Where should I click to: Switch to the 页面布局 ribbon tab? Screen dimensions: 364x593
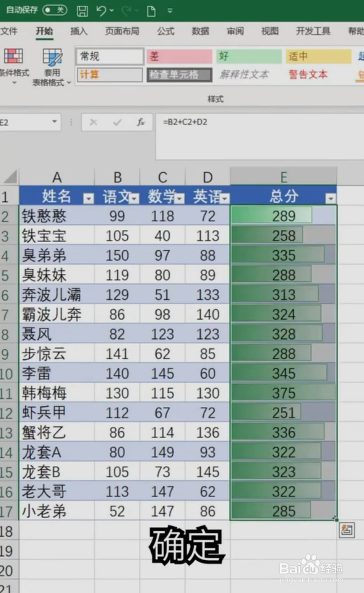122,31
